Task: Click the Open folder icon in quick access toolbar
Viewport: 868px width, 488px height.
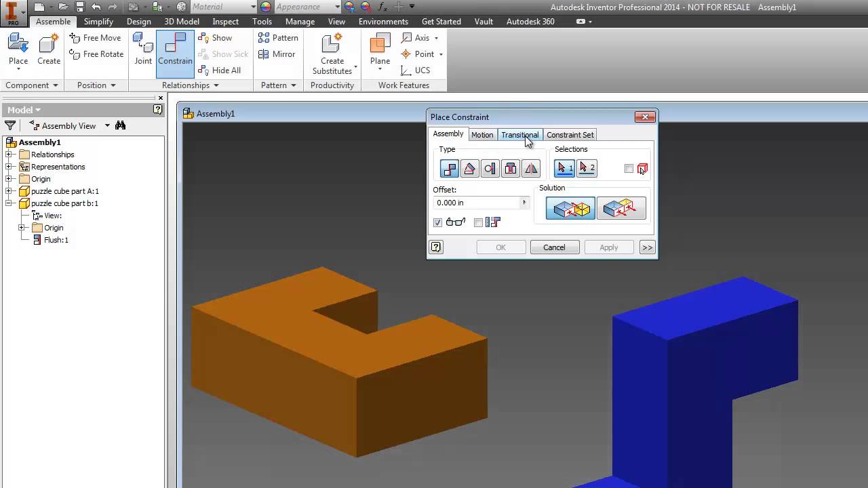Action: 64,7
